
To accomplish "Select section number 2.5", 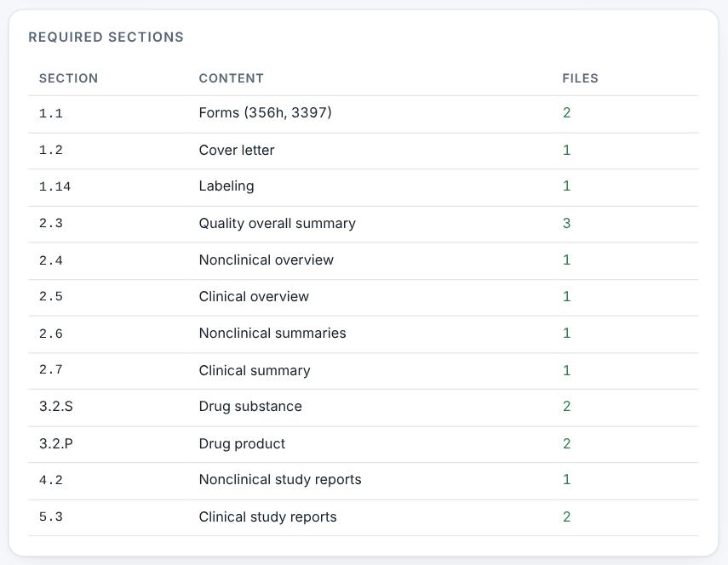I will tap(50, 296).
